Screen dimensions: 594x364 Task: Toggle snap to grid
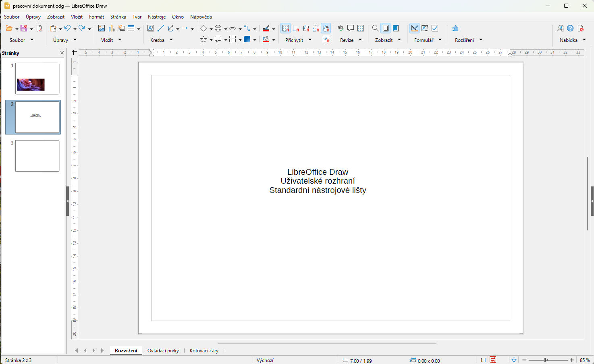coord(286,28)
